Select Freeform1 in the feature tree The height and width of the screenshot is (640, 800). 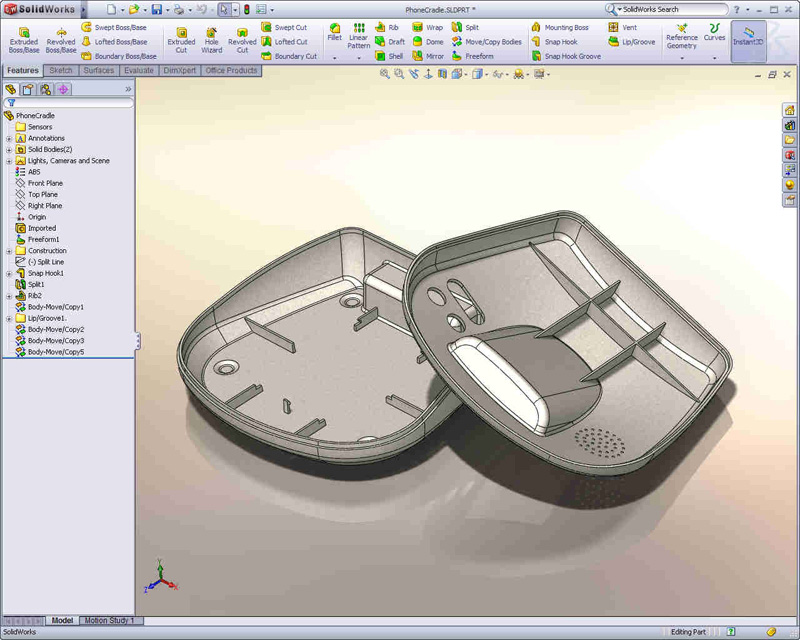point(43,240)
